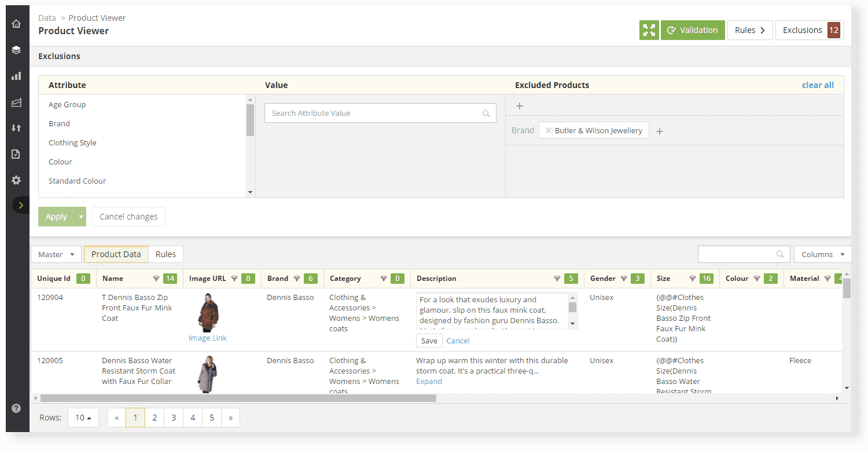The height and width of the screenshot is (450, 868).
Task: Select Standard Colour attribute
Action: pos(78,181)
